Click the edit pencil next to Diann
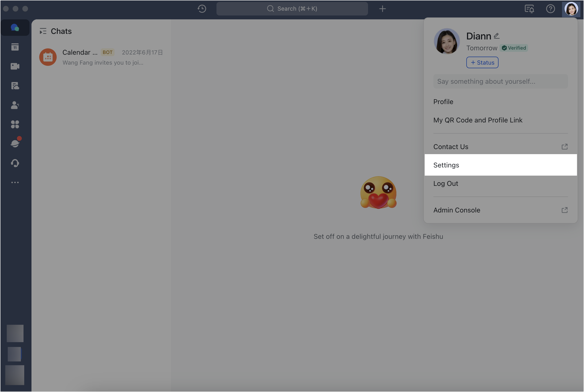The height and width of the screenshot is (392, 584). point(497,36)
